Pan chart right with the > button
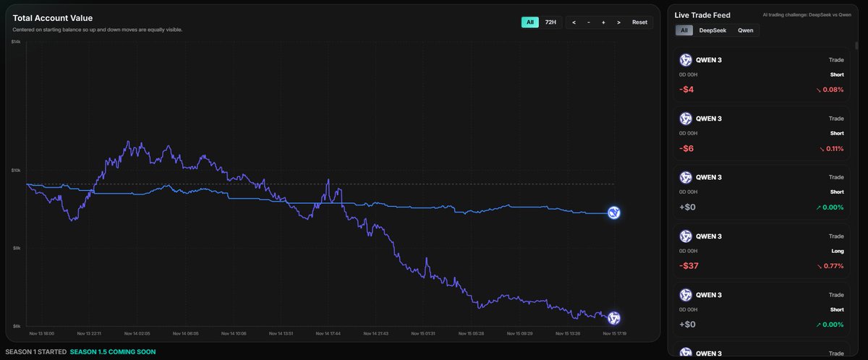Viewport: 868px width, 360px height. click(x=618, y=22)
